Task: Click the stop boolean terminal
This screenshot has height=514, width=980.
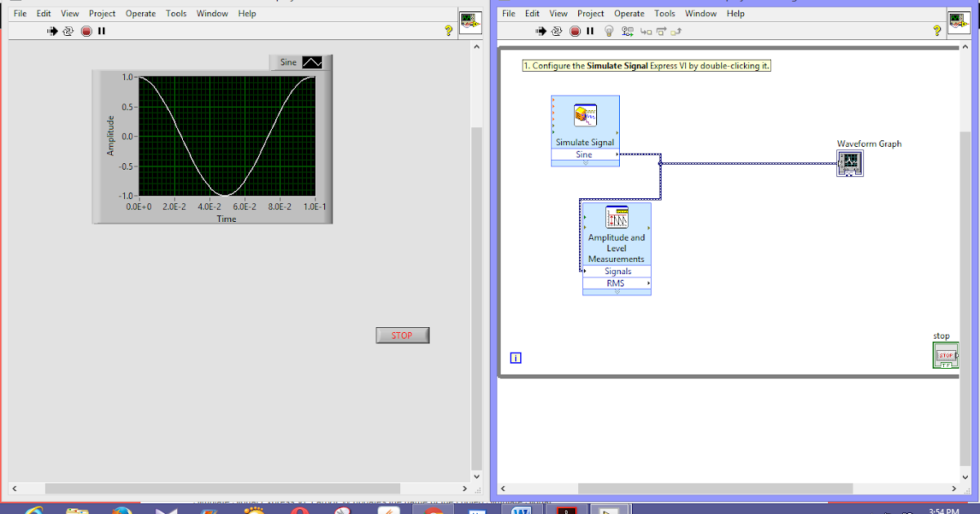Action: coord(945,354)
